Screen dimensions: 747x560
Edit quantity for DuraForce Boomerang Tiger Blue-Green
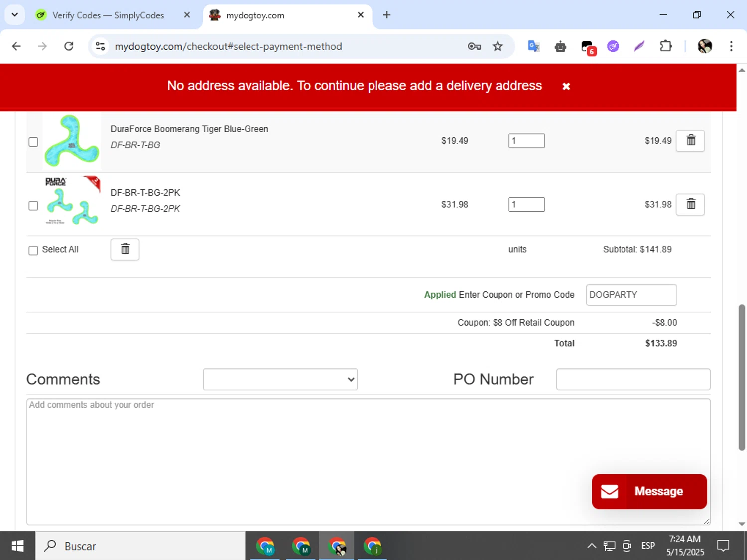pyautogui.click(x=526, y=141)
